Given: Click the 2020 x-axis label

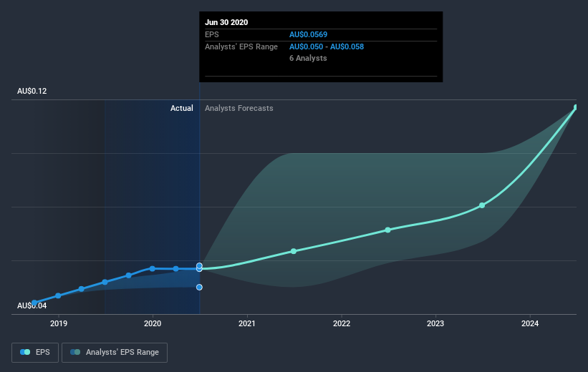Looking at the screenshot, I should click(x=153, y=323).
